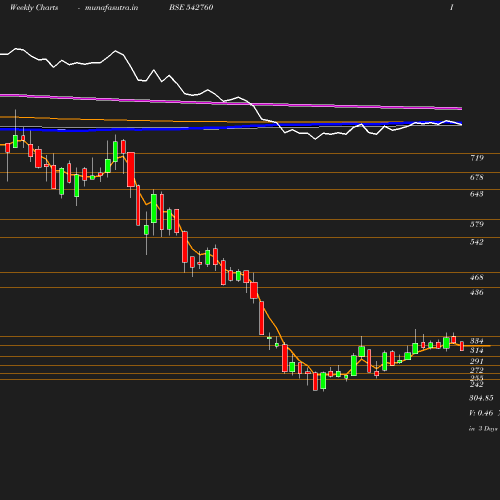Click the 314 price level label

coord(477,350)
